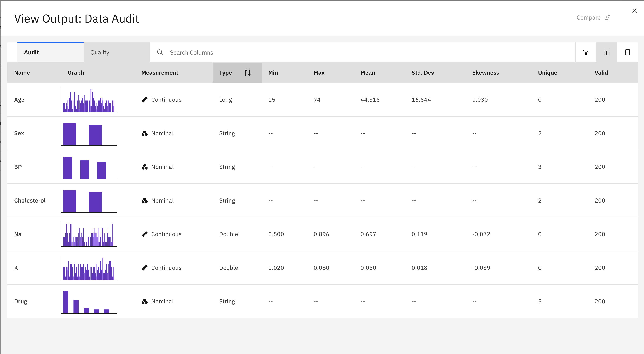The image size is (644, 354).
Task: Switch to table view icon
Action: 606,52
